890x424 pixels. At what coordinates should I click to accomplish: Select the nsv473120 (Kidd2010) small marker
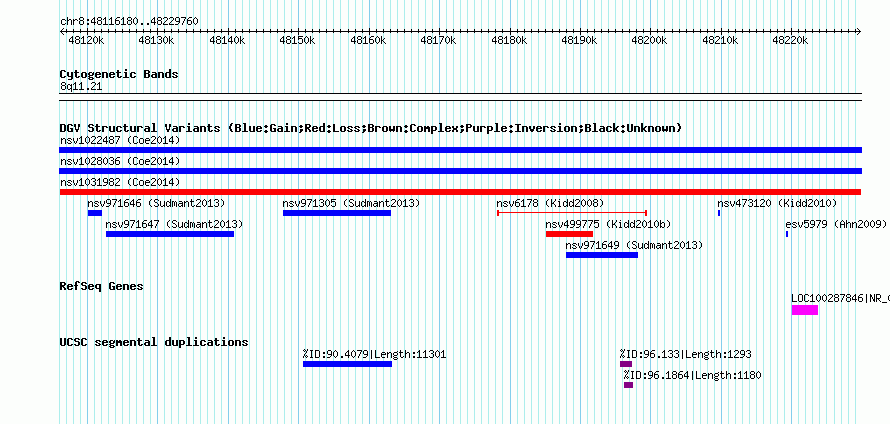[719, 213]
